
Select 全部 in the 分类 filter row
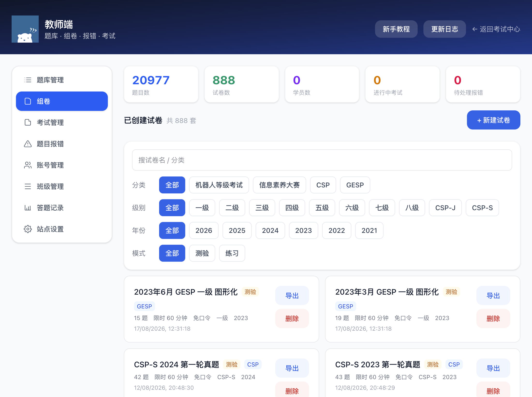coord(172,185)
